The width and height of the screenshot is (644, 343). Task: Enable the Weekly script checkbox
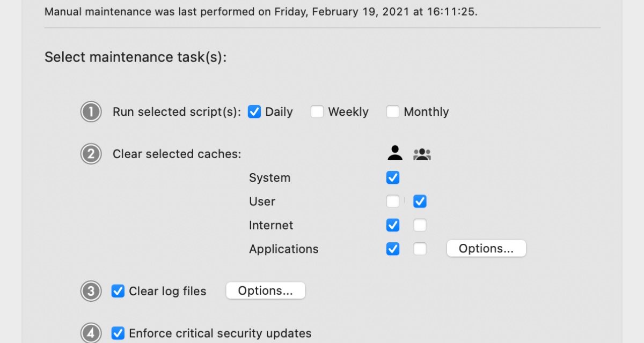317,112
